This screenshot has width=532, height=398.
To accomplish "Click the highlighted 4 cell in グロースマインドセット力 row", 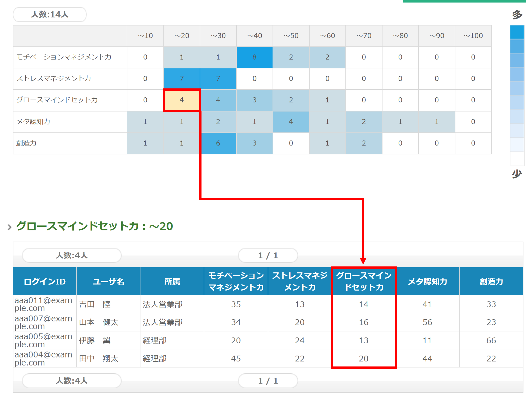I will click(x=182, y=100).
